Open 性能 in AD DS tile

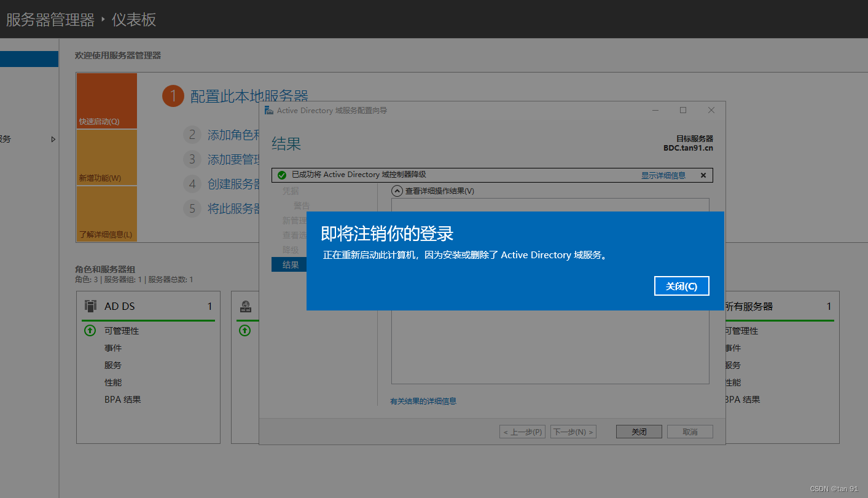pos(113,382)
